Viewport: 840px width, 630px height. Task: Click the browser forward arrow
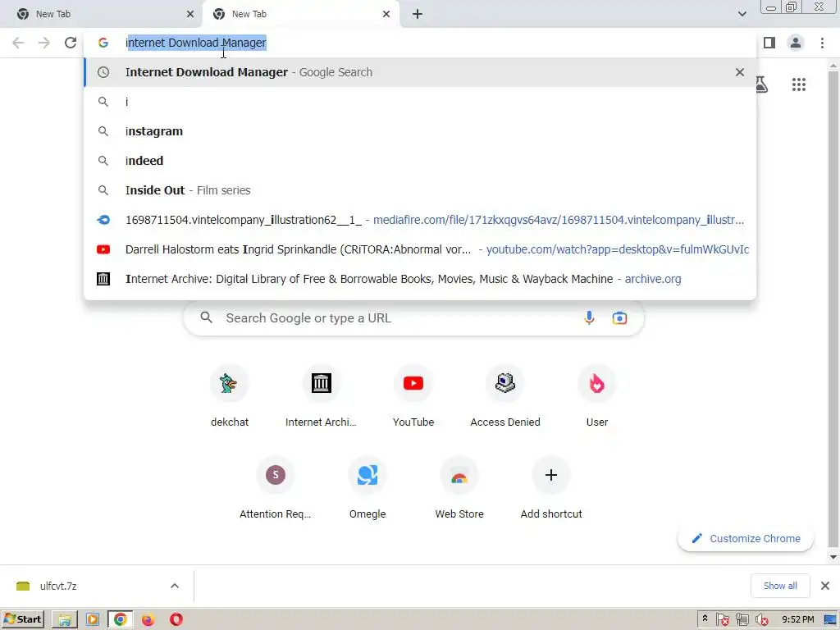click(x=44, y=43)
